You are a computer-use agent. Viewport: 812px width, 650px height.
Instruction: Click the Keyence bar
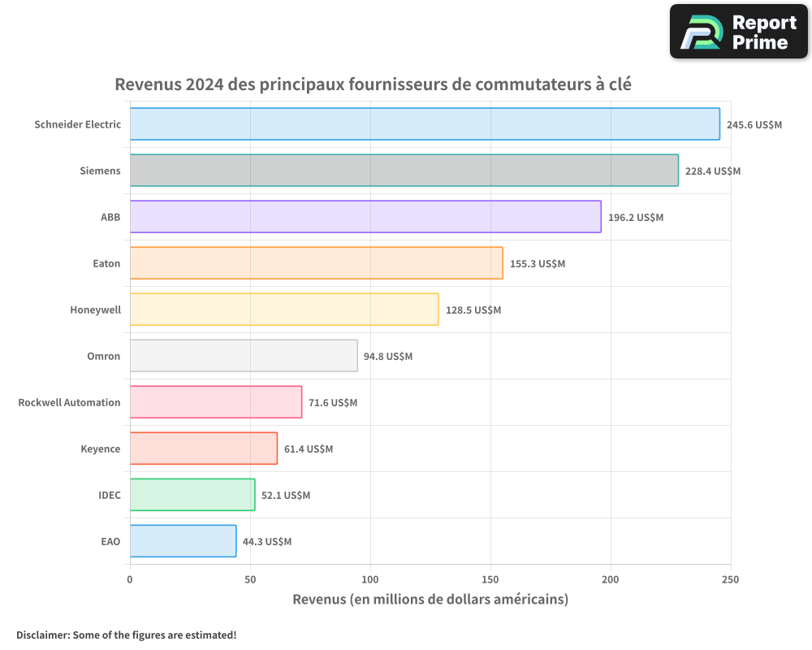pyautogui.click(x=203, y=448)
